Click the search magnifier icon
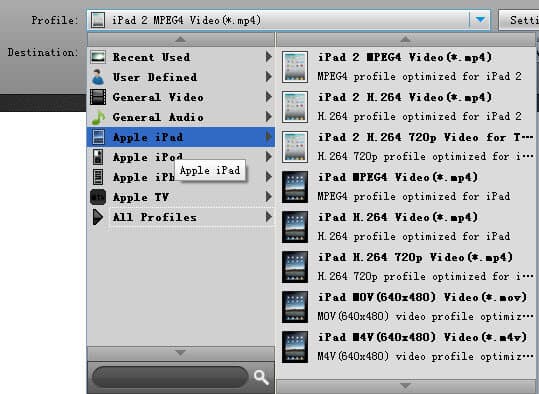 click(261, 377)
